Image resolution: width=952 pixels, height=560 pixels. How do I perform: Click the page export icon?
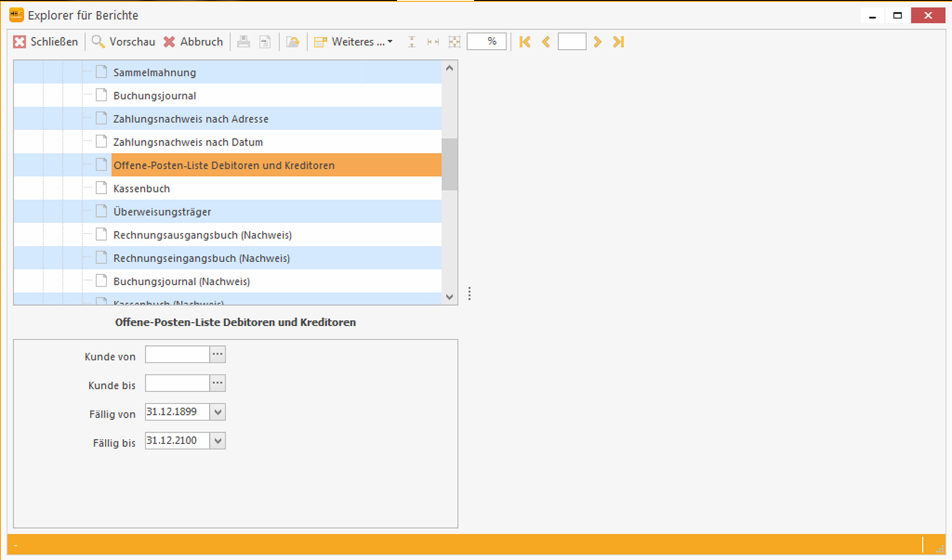pos(265,42)
